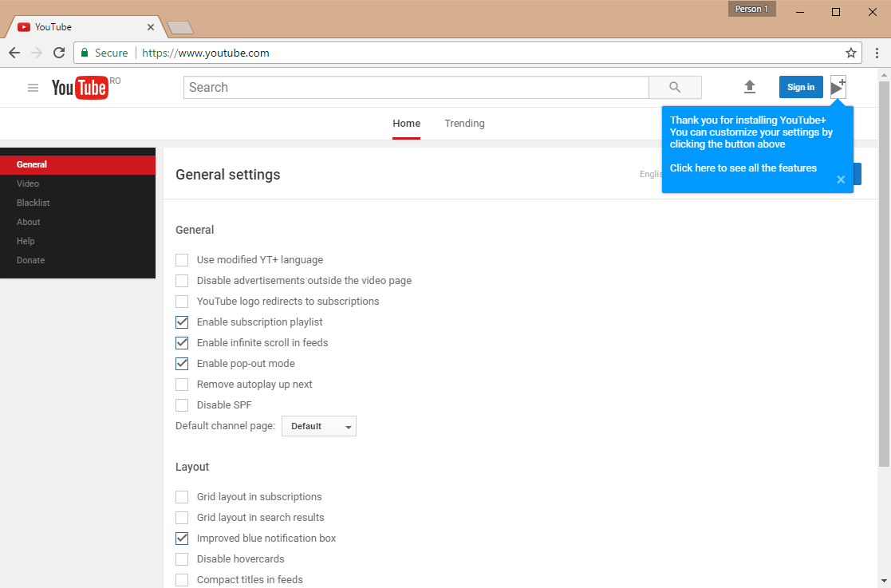Click the forward navigation arrow
This screenshot has width=891, height=588.
(37, 53)
